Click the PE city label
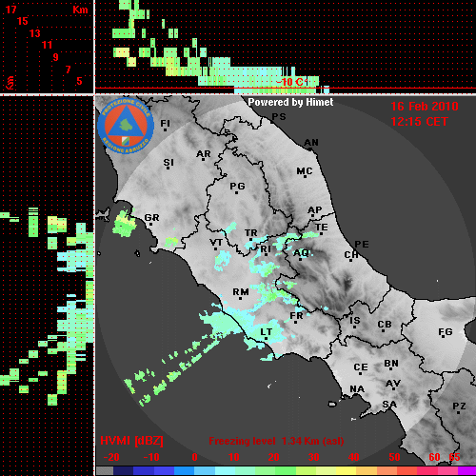Screen dimensions: 476x476 362,245
